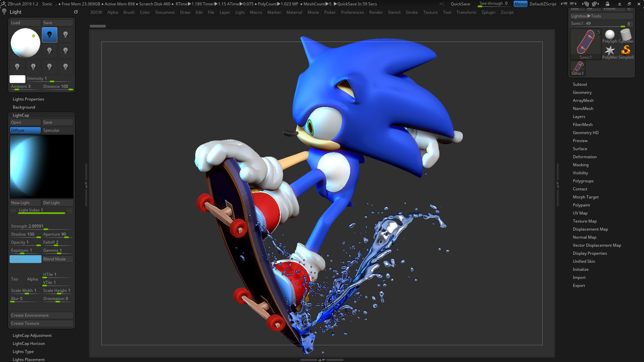Open the Render menu

(x=376, y=12)
